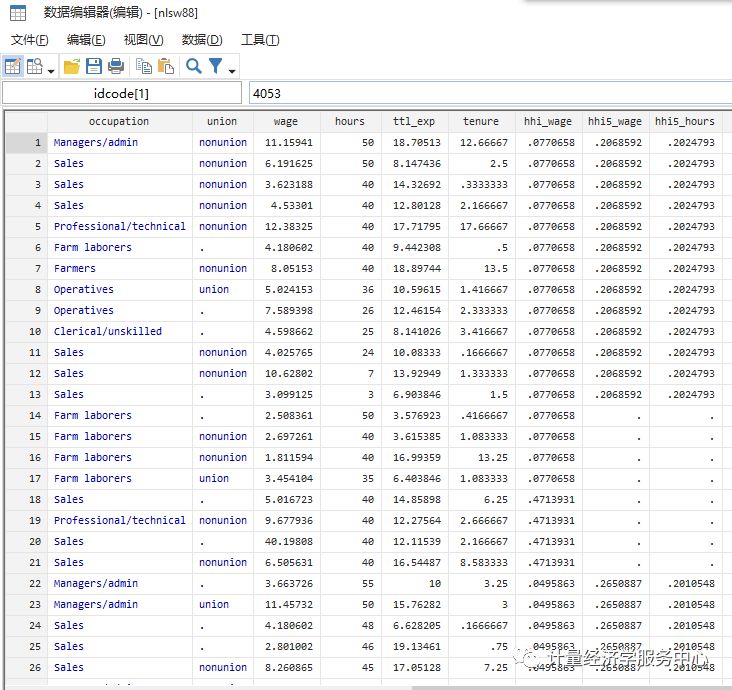Screen dimensions: 732x690
Task: Click the data browse mode grid icon
Action: click(33, 67)
